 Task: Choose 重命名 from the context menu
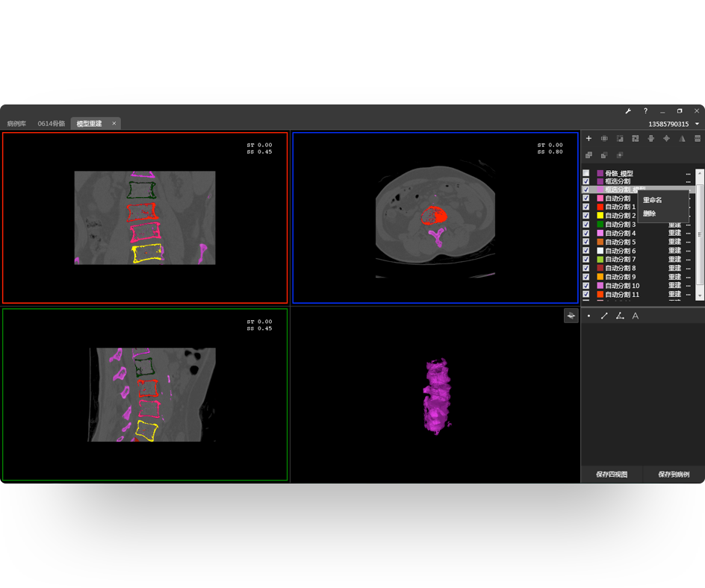653,200
